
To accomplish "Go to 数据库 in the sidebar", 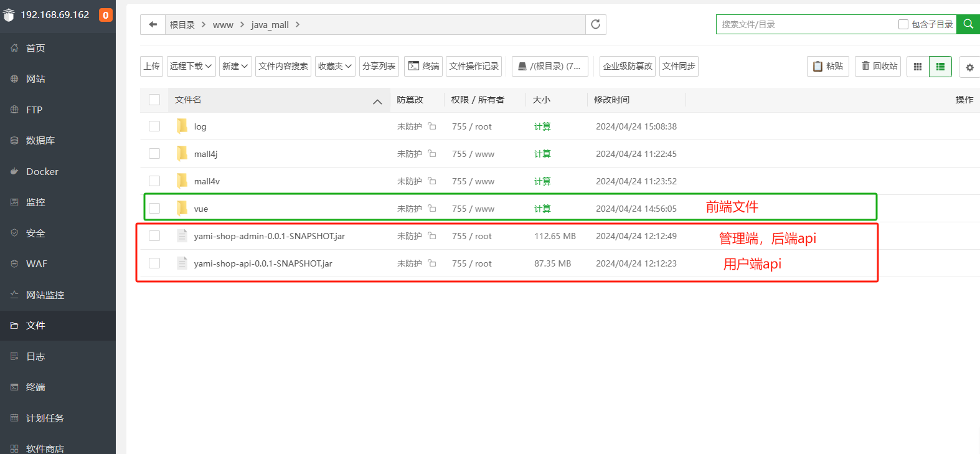I will (40, 141).
